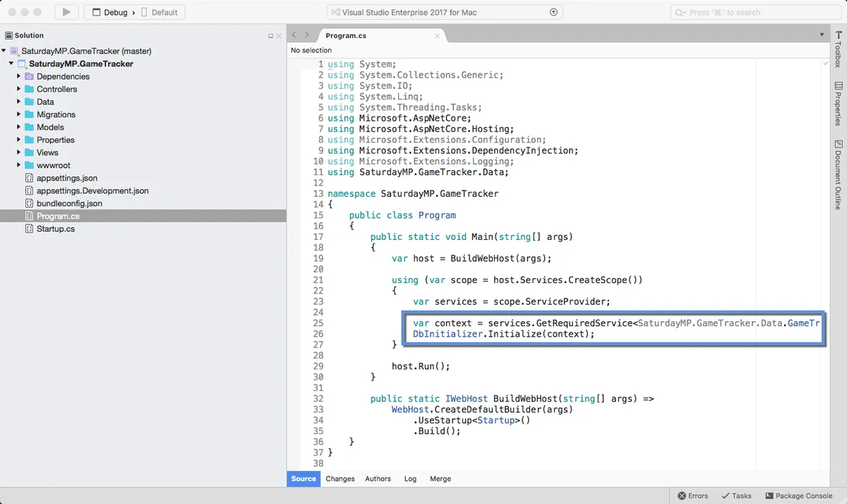Select the Migrations folder icon
This screenshot has height=504, width=847.
[29, 114]
